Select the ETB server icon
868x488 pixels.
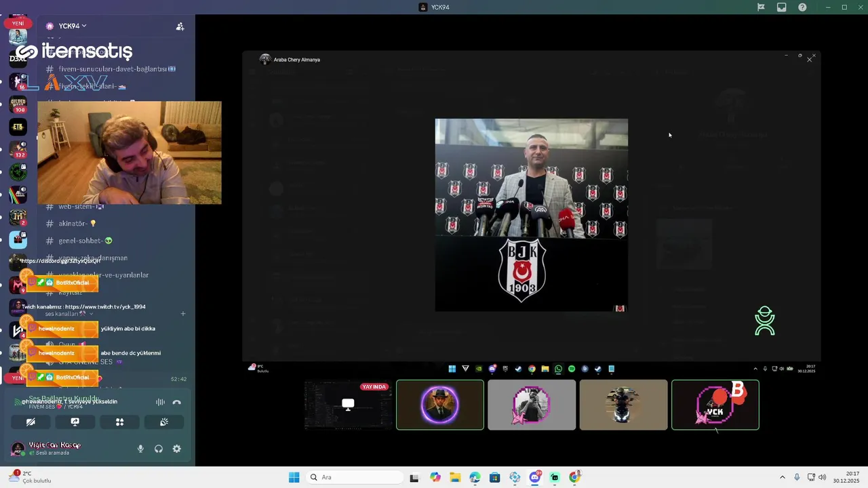[x=18, y=127]
